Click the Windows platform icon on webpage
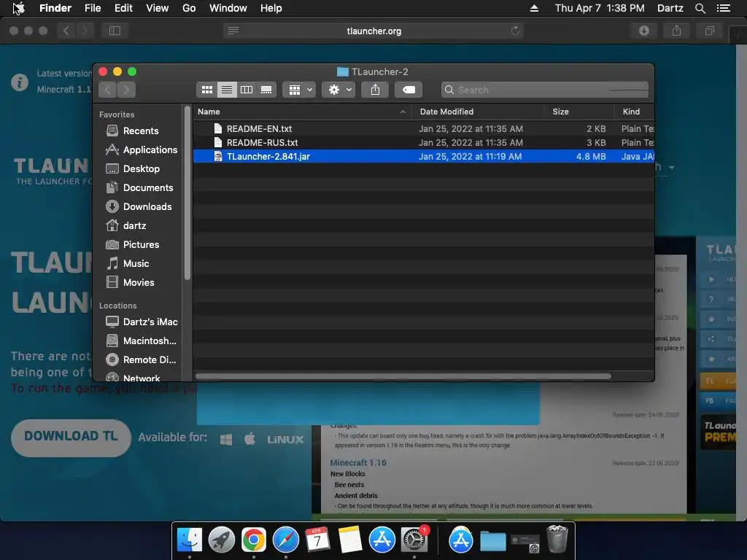 [226, 438]
